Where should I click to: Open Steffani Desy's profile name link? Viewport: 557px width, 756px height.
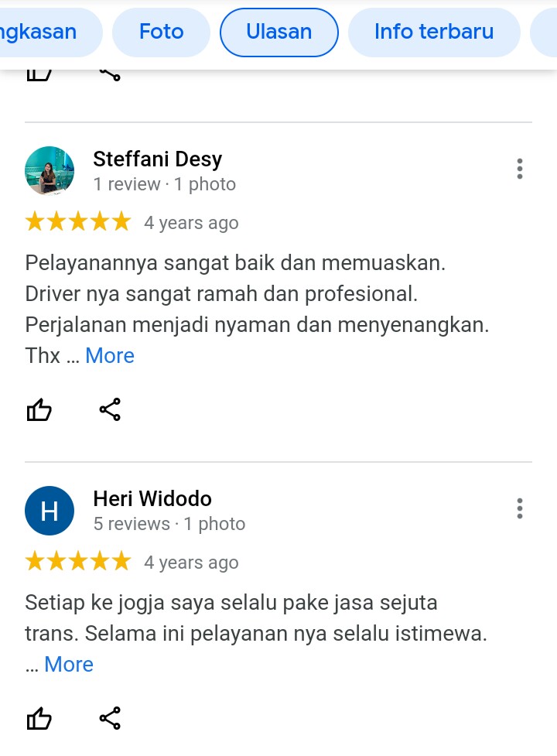158,159
